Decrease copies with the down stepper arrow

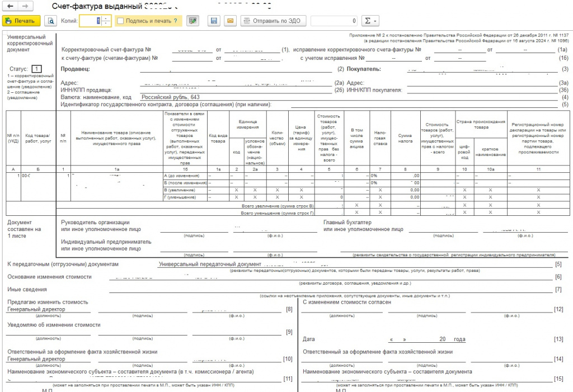point(106,23)
